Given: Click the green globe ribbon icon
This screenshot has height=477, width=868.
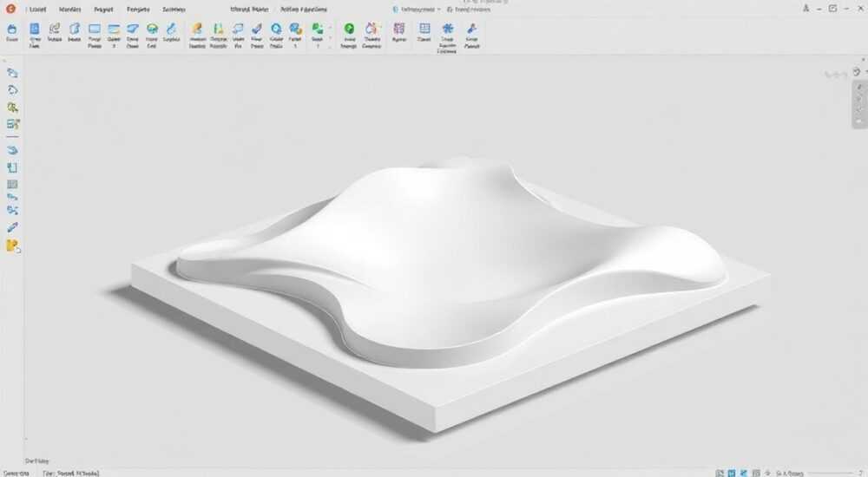Looking at the screenshot, I should click(x=152, y=29).
